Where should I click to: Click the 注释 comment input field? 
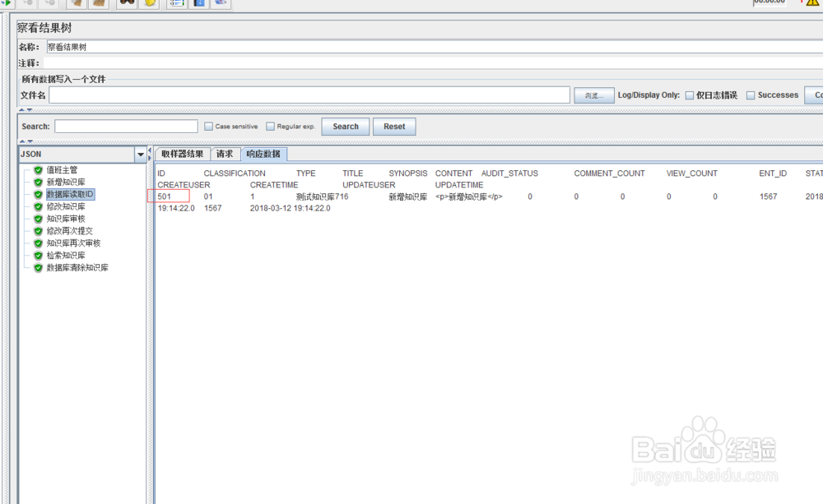(435, 63)
